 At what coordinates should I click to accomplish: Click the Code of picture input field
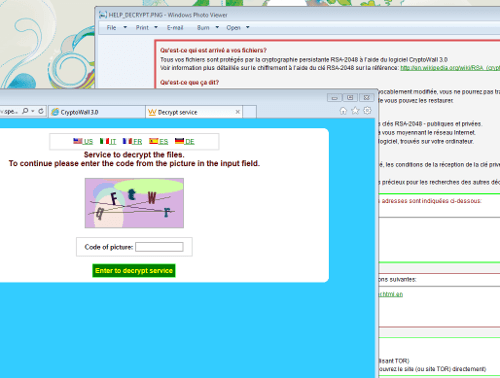tap(159, 247)
